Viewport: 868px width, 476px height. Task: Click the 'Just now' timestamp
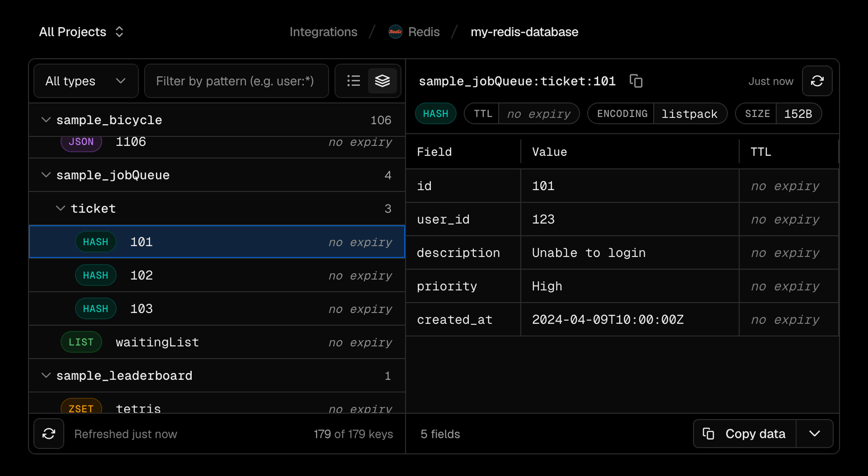(x=771, y=81)
